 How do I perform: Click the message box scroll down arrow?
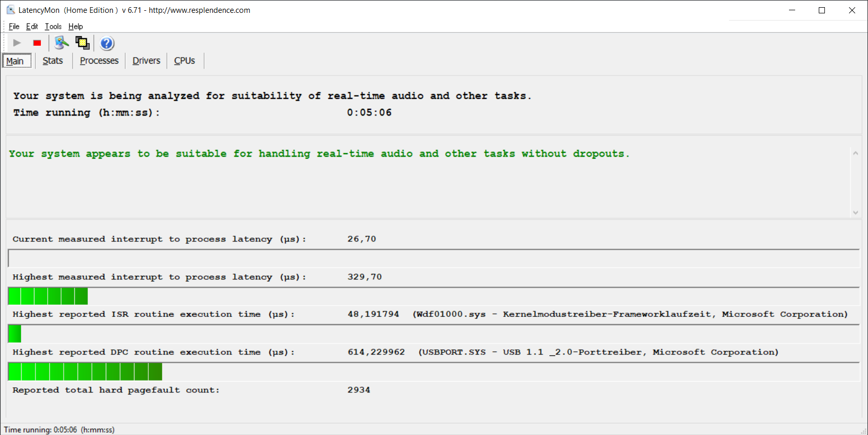point(855,212)
